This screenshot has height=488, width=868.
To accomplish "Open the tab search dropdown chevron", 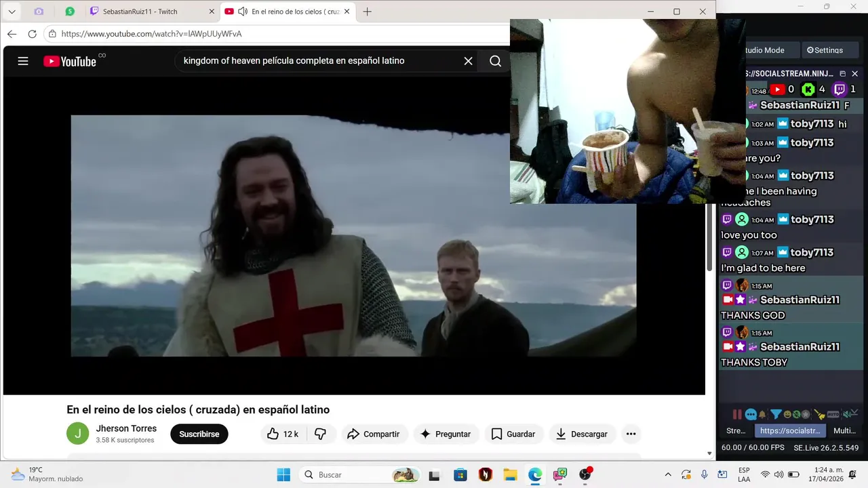I will (12, 12).
